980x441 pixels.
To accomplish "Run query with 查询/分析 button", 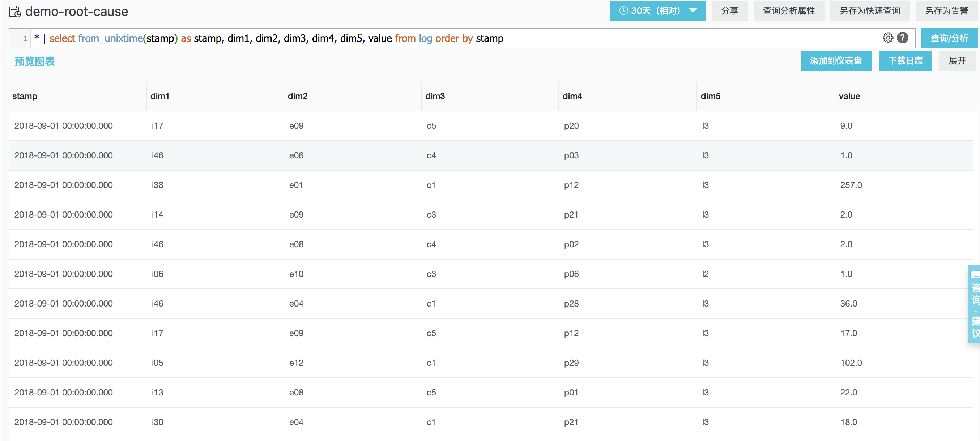I will [x=949, y=38].
